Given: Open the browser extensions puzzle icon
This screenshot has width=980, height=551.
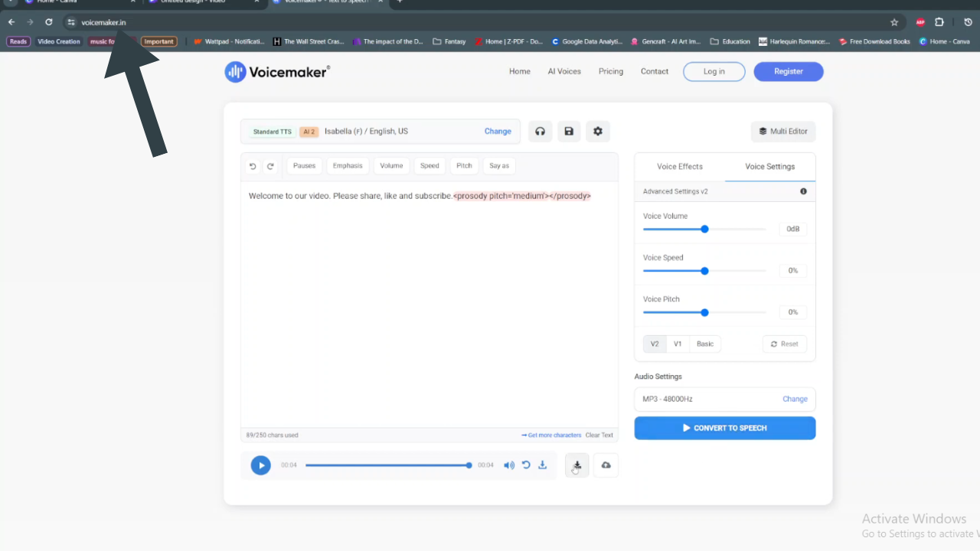Looking at the screenshot, I should [939, 22].
